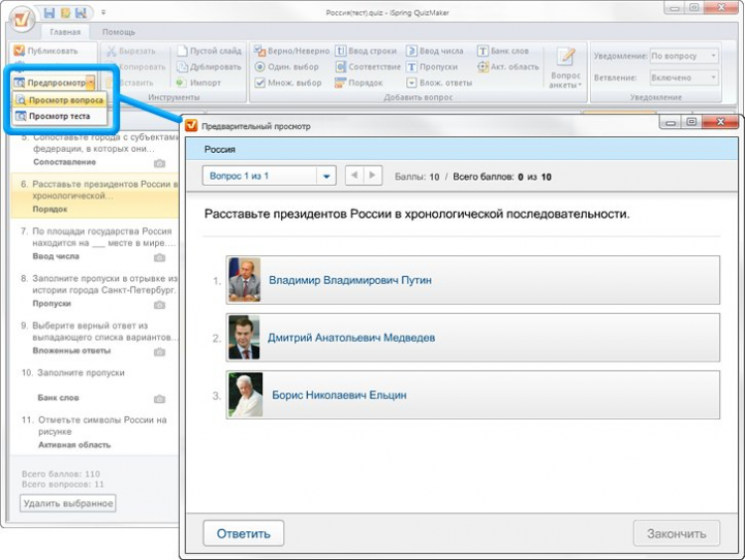Click the camera icon on Пропуски question
The image size is (745, 560).
tap(160, 305)
